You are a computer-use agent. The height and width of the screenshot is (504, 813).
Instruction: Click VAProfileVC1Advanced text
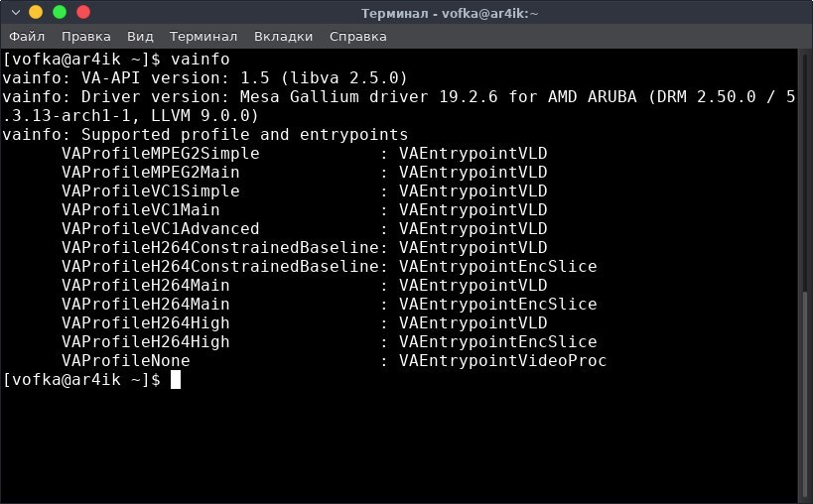pyautogui.click(x=160, y=228)
